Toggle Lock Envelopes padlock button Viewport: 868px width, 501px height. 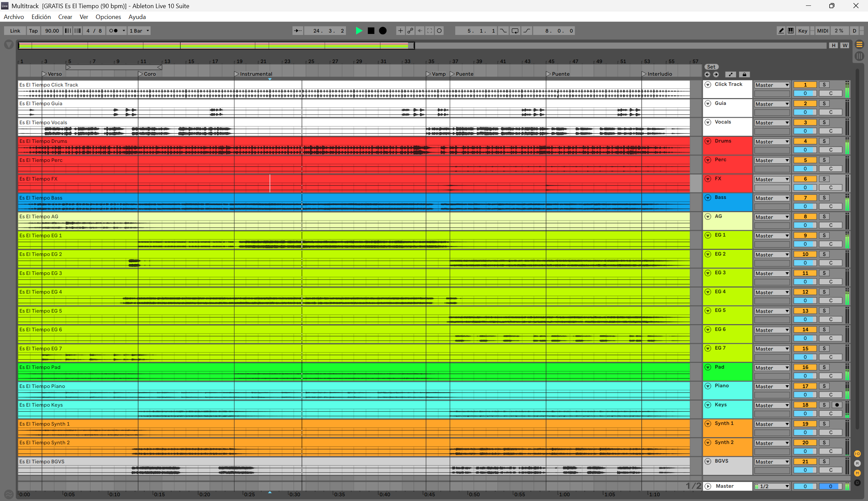pos(744,74)
